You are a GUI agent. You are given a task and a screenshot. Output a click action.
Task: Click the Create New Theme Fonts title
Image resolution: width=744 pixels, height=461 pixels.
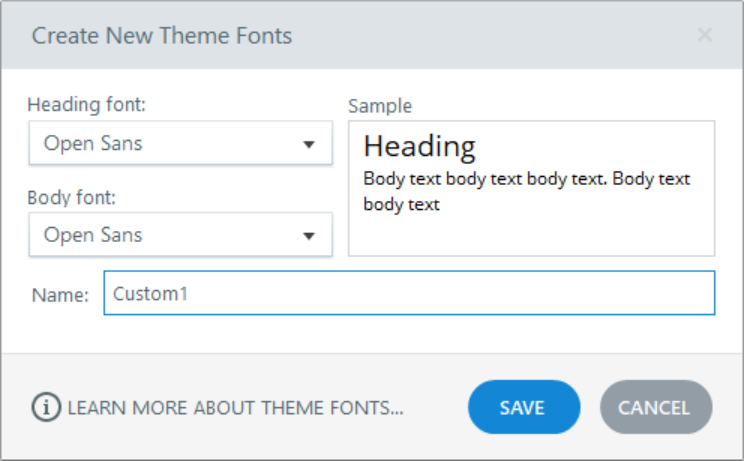tap(162, 36)
